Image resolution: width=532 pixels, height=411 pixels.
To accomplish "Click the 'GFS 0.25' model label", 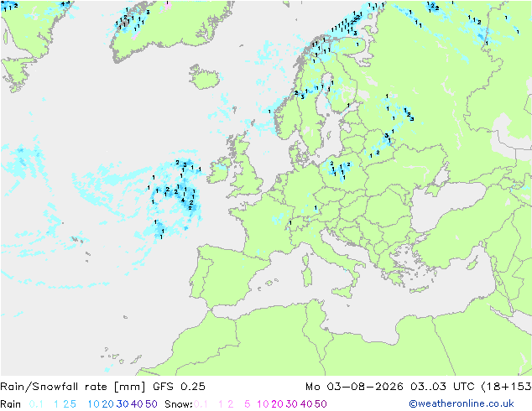I will point(179,387).
